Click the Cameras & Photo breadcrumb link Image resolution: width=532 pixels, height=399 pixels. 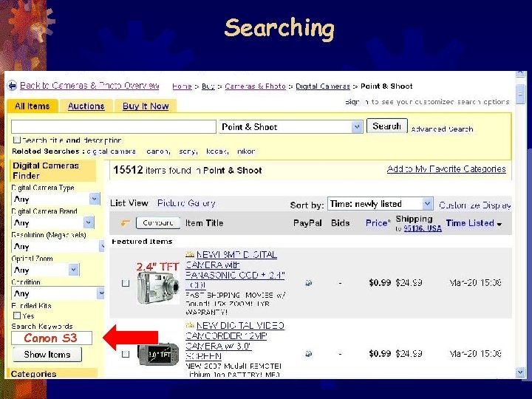[255, 86]
